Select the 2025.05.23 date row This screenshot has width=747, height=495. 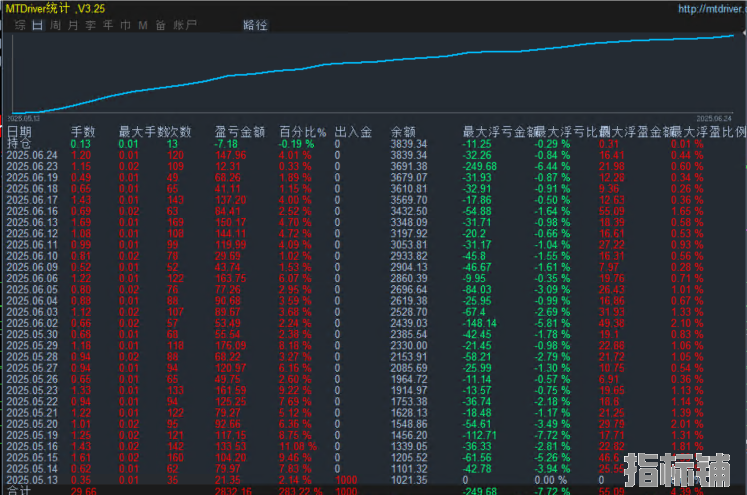32,390
